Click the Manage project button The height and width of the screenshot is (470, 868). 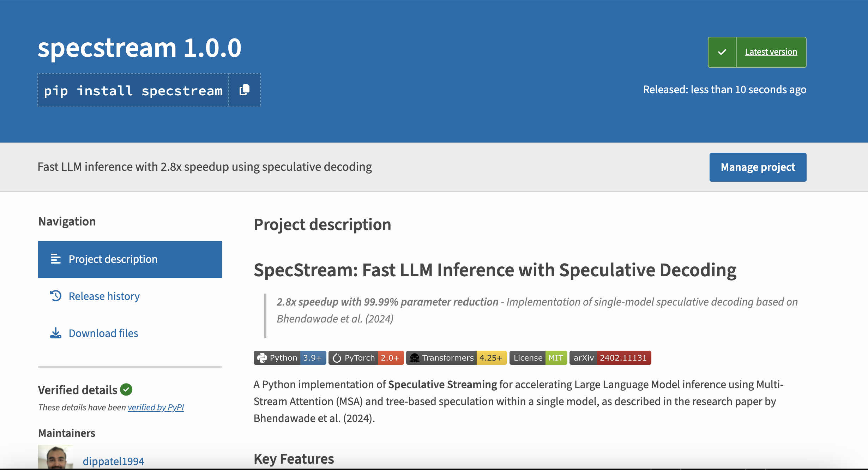(758, 167)
